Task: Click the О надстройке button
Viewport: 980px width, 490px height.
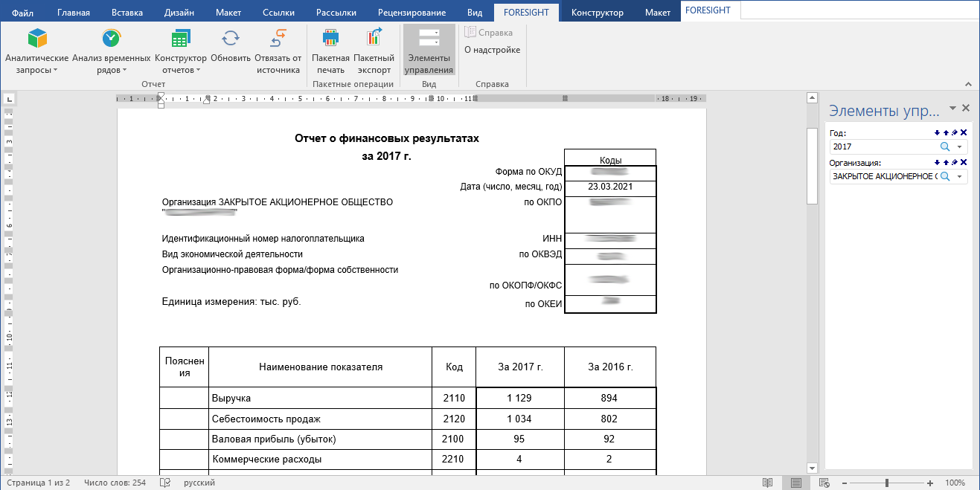Action: click(492, 50)
